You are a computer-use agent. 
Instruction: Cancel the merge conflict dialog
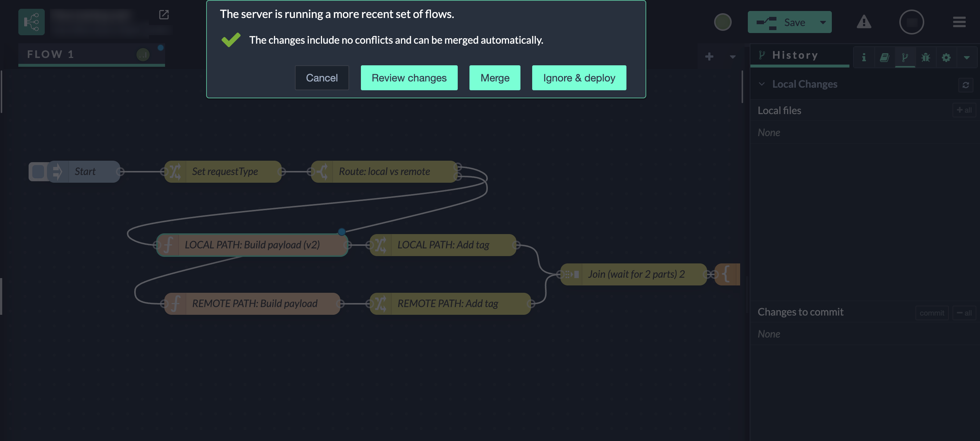[x=321, y=78]
